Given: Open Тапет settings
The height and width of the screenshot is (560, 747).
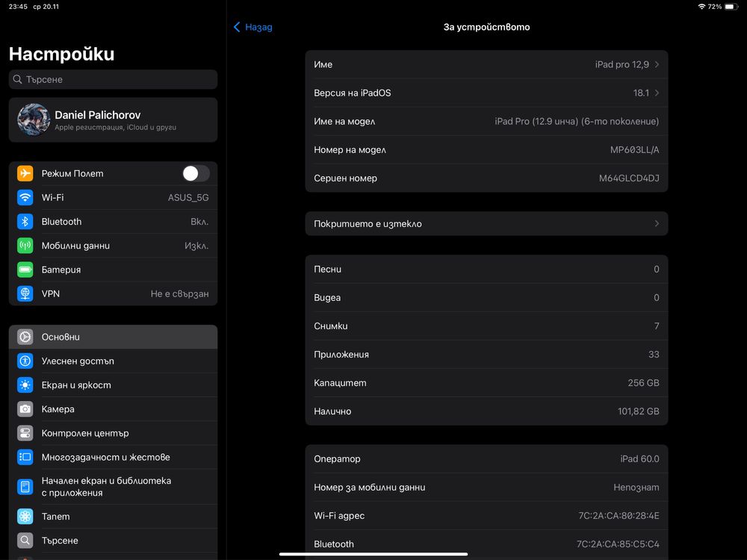Looking at the screenshot, I should [x=113, y=516].
